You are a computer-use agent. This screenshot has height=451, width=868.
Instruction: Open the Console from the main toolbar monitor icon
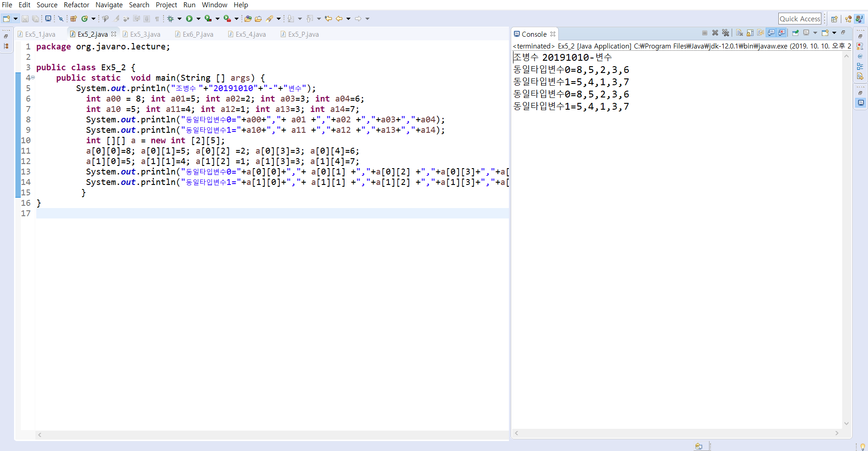tap(48, 19)
